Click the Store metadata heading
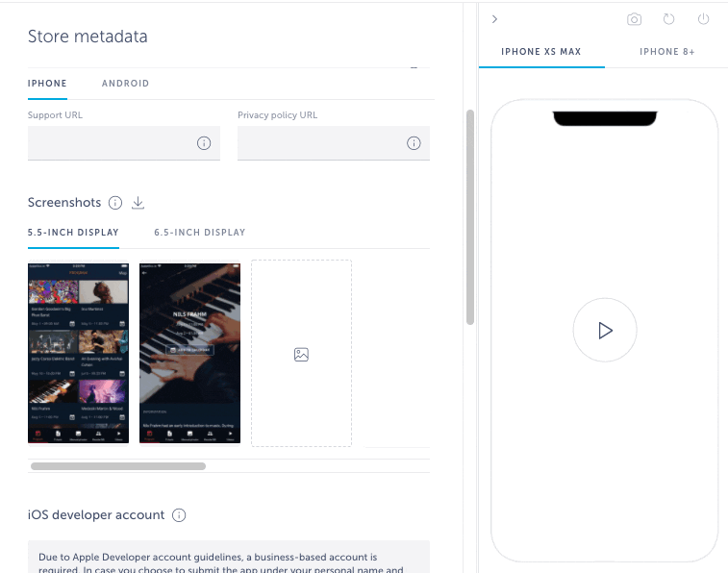Viewport: 728px width, 573px height. click(x=88, y=37)
